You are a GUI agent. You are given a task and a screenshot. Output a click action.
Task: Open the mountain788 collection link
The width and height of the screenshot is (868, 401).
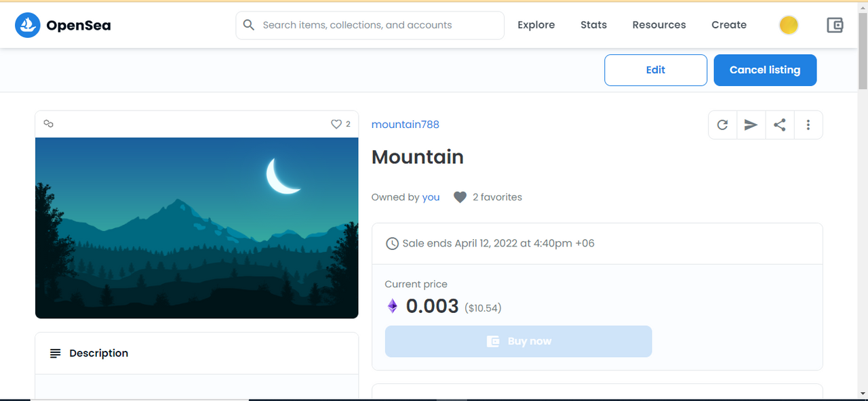click(x=406, y=124)
